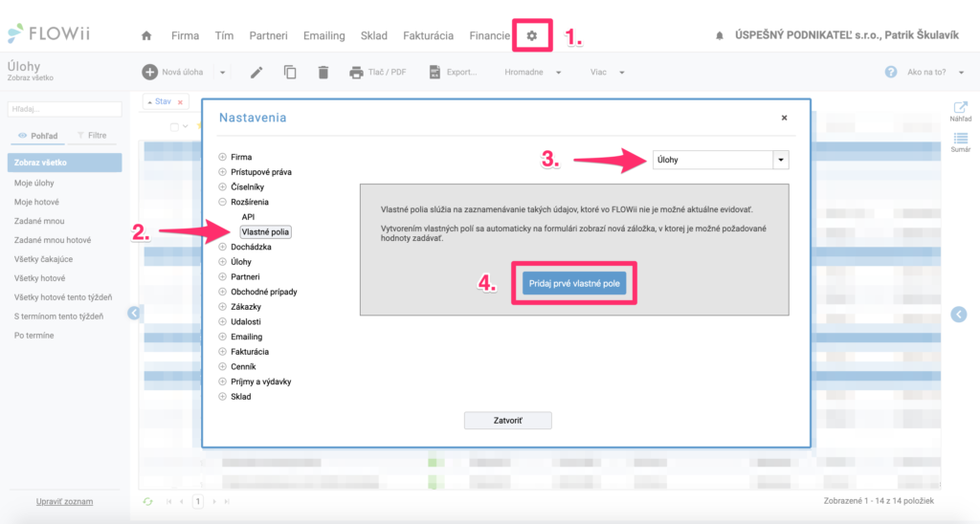Open the Firma menu
980x524 pixels.
pos(185,35)
